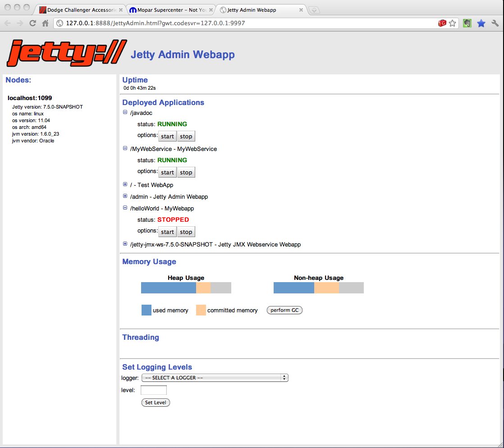The height and width of the screenshot is (448, 504).
Task: Click RUNNING status under /javadoc
Action: (172, 124)
